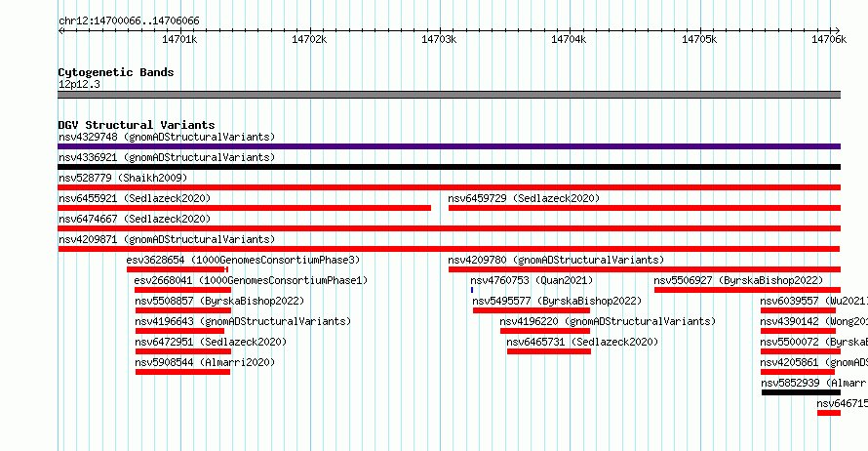Click the small blue nsv4760753 marker
The image size is (868, 451).
472,290
